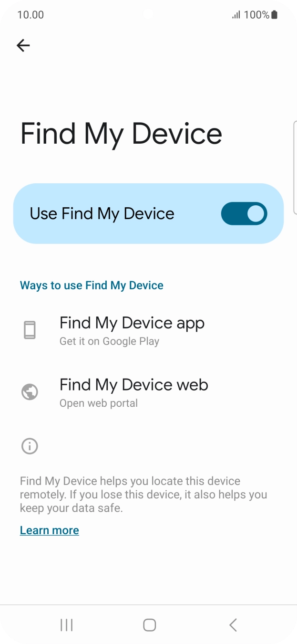Open Get it on Google Play option

pyautogui.click(x=109, y=341)
